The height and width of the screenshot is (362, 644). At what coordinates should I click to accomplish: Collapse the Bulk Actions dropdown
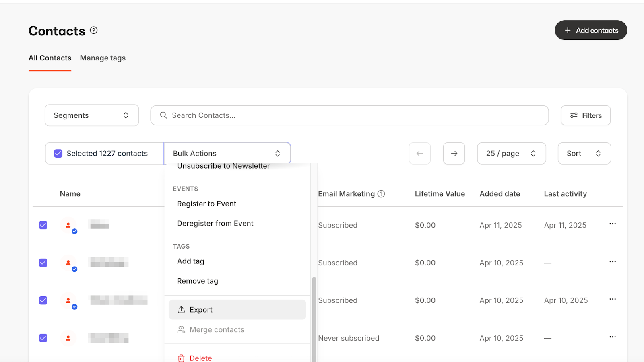tap(227, 153)
